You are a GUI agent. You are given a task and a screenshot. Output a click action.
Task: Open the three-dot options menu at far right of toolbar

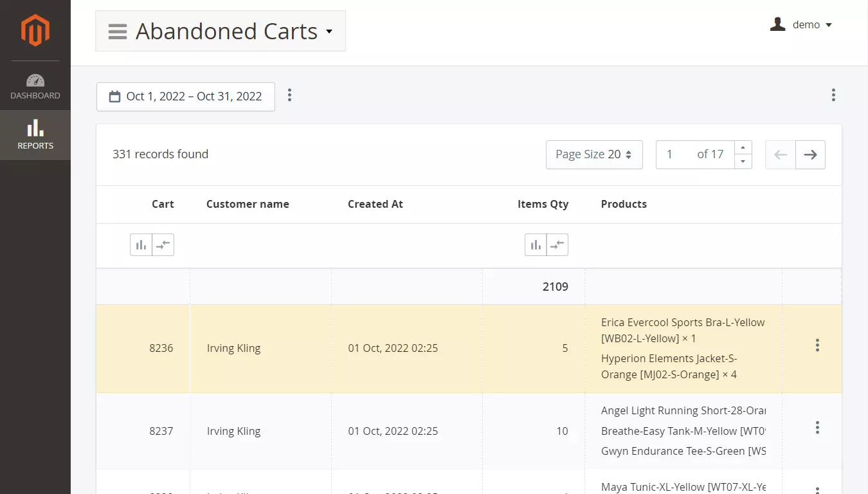point(833,96)
